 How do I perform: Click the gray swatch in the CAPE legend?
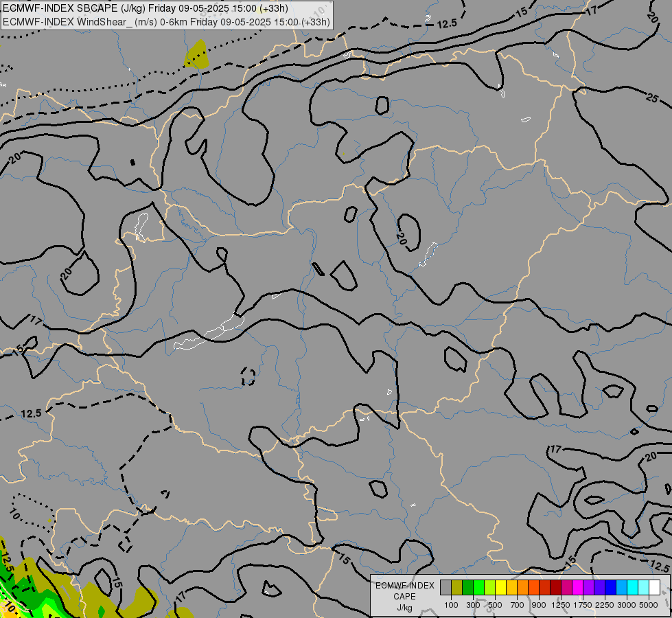(x=445, y=587)
